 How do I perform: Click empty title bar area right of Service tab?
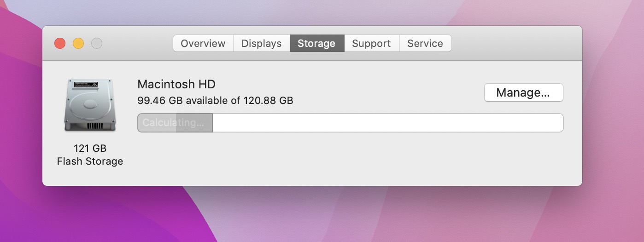(x=516, y=44)
